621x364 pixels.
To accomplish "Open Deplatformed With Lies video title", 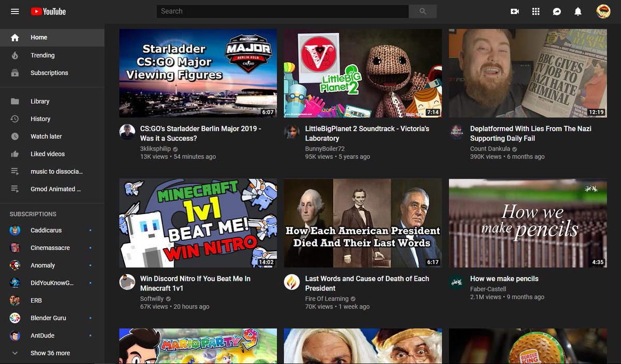I will point(530,133).
